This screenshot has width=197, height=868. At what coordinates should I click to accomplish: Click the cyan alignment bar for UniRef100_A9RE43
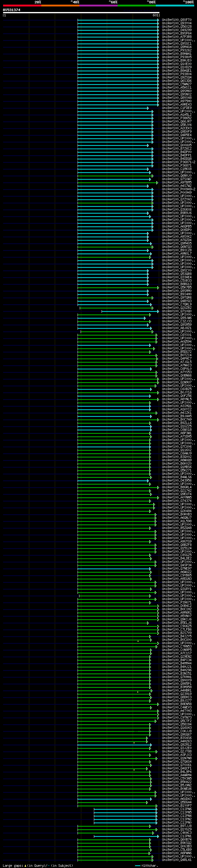118,104
